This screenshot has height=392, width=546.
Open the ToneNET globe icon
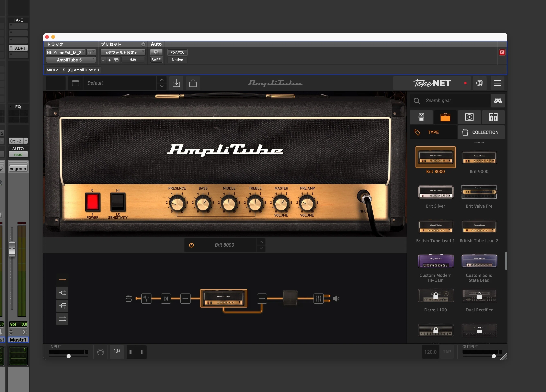(x=480, y=83)
